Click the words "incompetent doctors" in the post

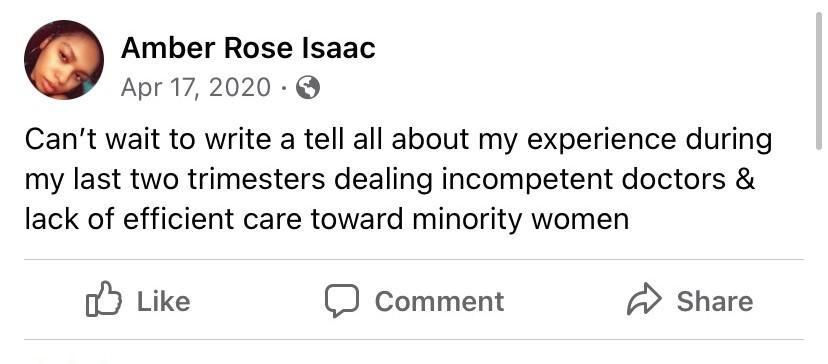tap(583, 180)
